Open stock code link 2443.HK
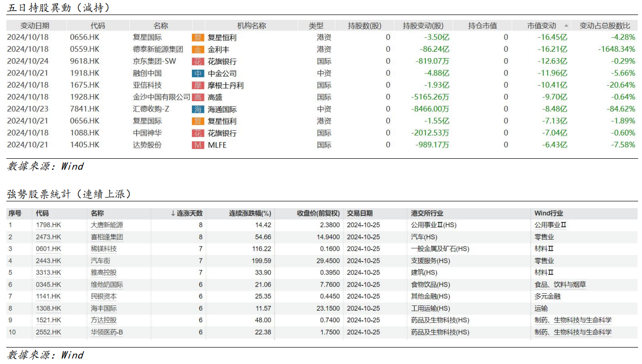Image resolution: width=642 pixels, height=364 pixels. point(48,261)
